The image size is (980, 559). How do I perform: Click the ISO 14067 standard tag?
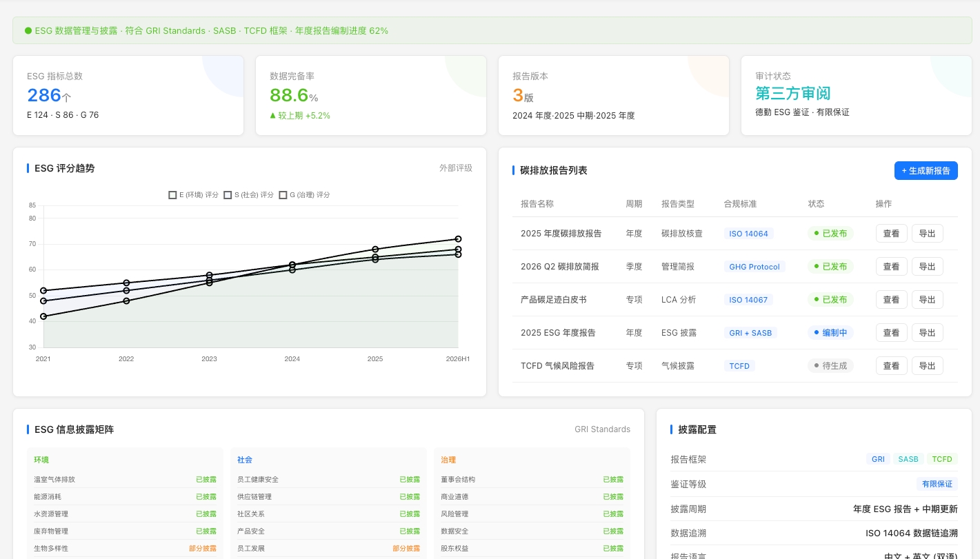coord(748,300)
